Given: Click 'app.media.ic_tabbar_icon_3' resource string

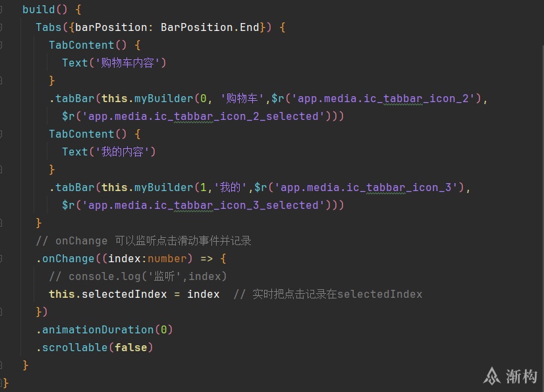Looking at the screenshot, I should pos(367,188).
